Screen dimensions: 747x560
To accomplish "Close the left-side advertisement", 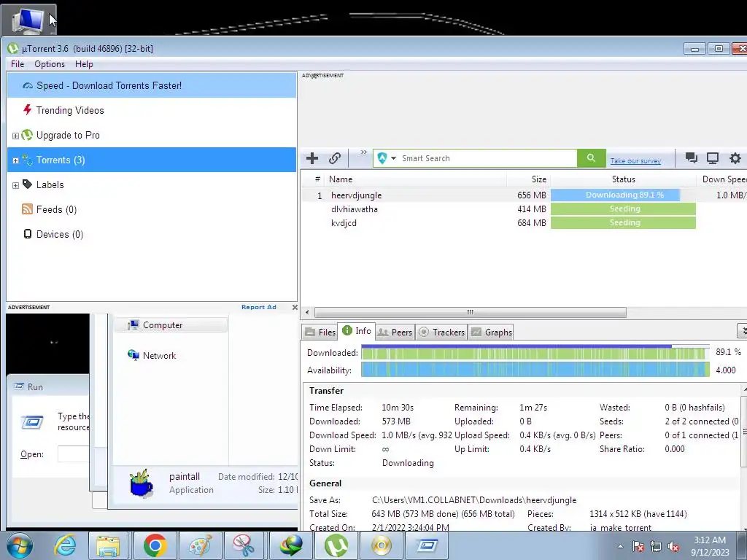I will (x=295, y=307).
